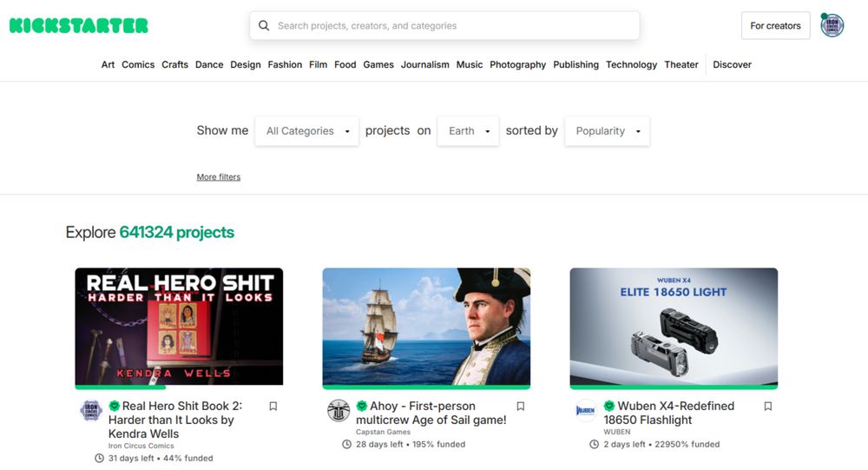Click the WUBEN creator name
868x470 pixels.
pos(616,432)
